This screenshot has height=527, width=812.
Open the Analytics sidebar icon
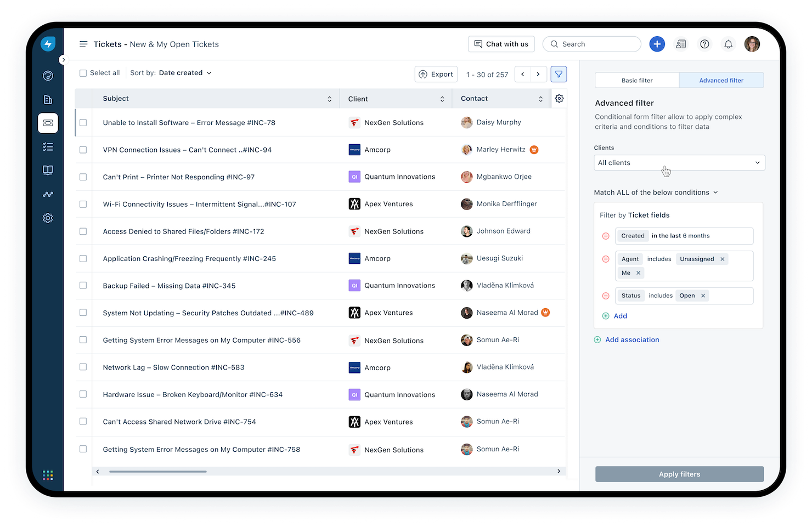pos(48,194)
